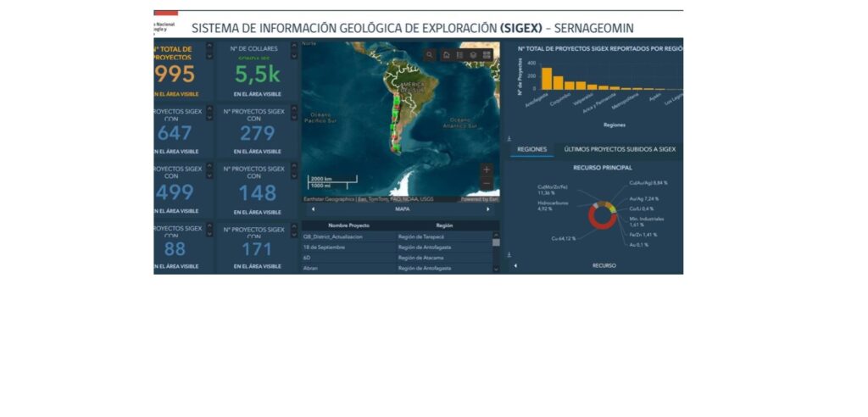Open the map legend list icon
The height and width of the screenshot is (417, 868).
pos(459,55)
